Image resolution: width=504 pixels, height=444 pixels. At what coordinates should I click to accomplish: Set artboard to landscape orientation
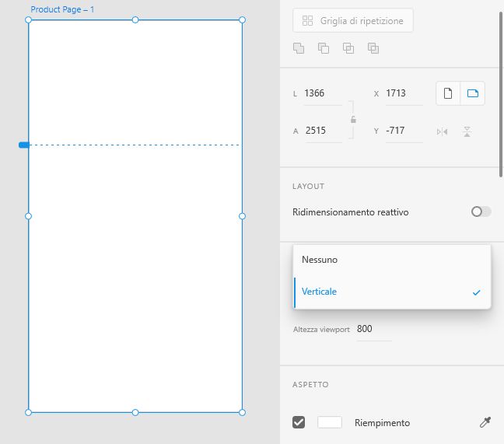click(x=473, y=93)
